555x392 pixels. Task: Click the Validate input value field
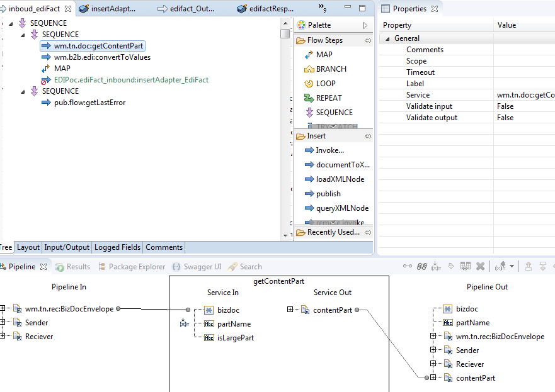[525, 106]
